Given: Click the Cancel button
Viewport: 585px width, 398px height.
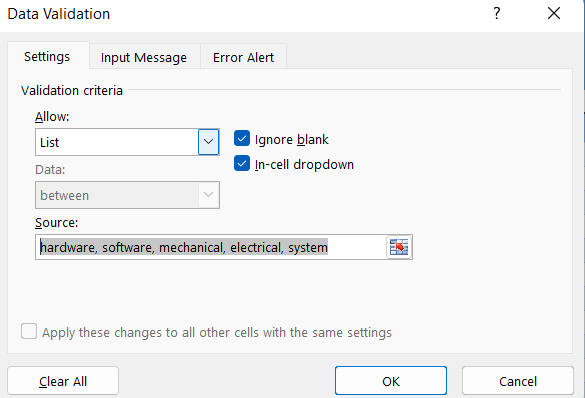Looking at the screenshot, I should pyautogui.click(x=517, y=381).
